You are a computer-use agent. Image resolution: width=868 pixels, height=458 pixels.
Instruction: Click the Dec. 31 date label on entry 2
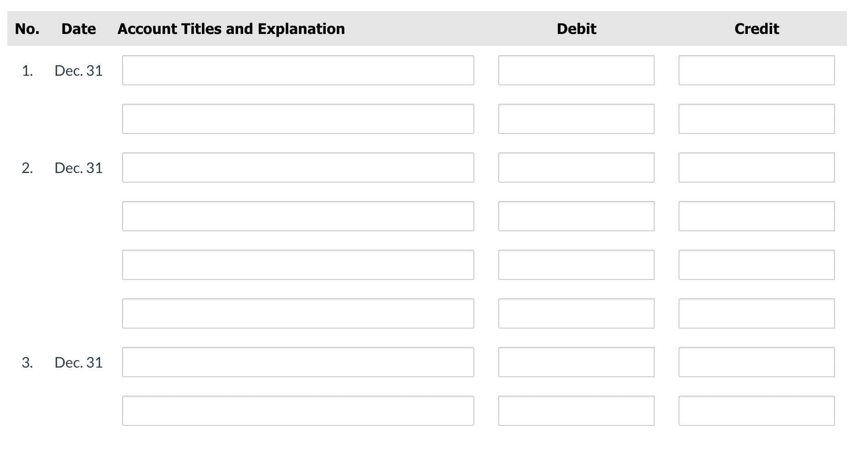pos(78,168)
